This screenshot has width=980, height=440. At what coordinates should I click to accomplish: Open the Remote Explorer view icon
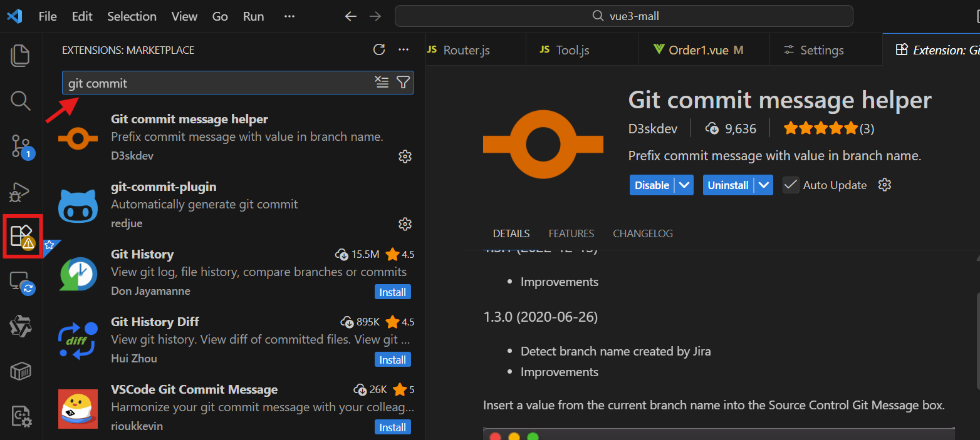[x=22, y=282]
